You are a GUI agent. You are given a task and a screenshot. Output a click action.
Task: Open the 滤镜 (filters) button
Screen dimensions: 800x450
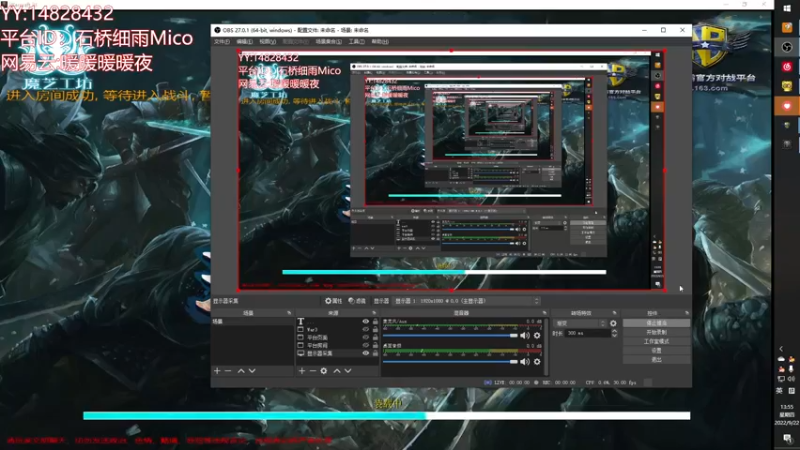[x=357, y=301]
